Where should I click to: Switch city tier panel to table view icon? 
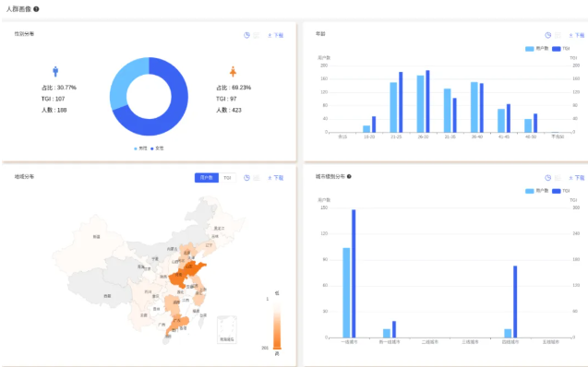click(x=558, y=178)
